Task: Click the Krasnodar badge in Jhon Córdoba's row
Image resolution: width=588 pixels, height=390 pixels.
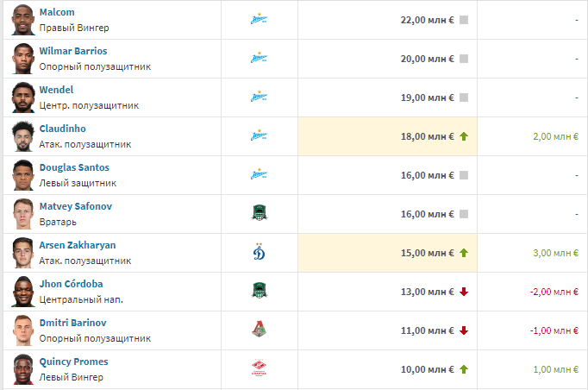Action: (x=259, y=292)
